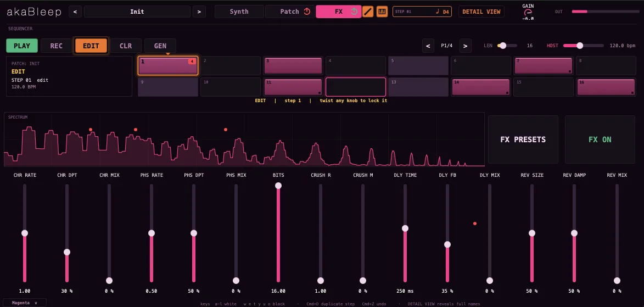The image size is (644, 307).
Task: Switch to the Synth tab
Action: (x=239, y=12)
